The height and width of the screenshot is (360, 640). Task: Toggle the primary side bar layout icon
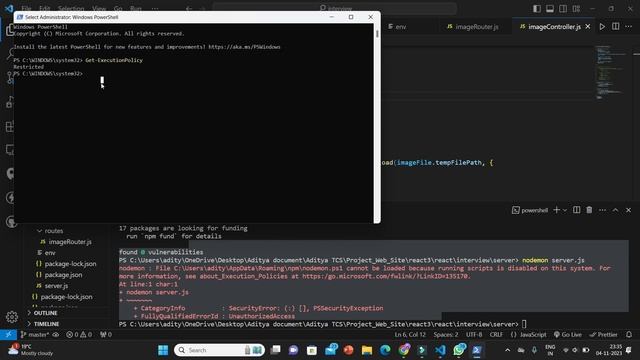[537, 9]
